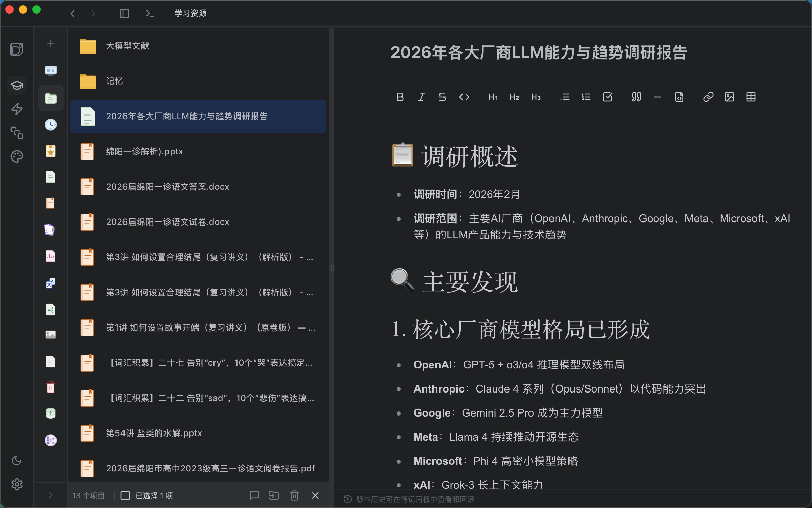The image size is (812, 508).
Task: Open the palette theme section in sidebar
Action: [17, 156]
